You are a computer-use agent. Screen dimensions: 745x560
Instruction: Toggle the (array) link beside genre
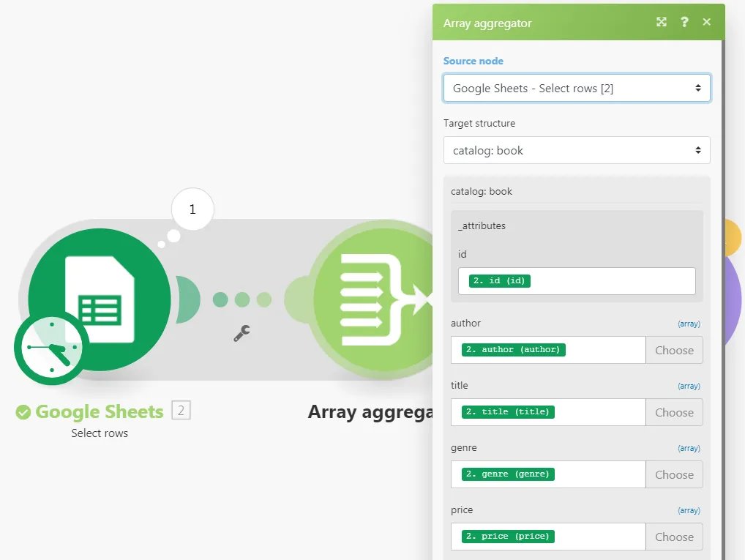tap(689, 448)
